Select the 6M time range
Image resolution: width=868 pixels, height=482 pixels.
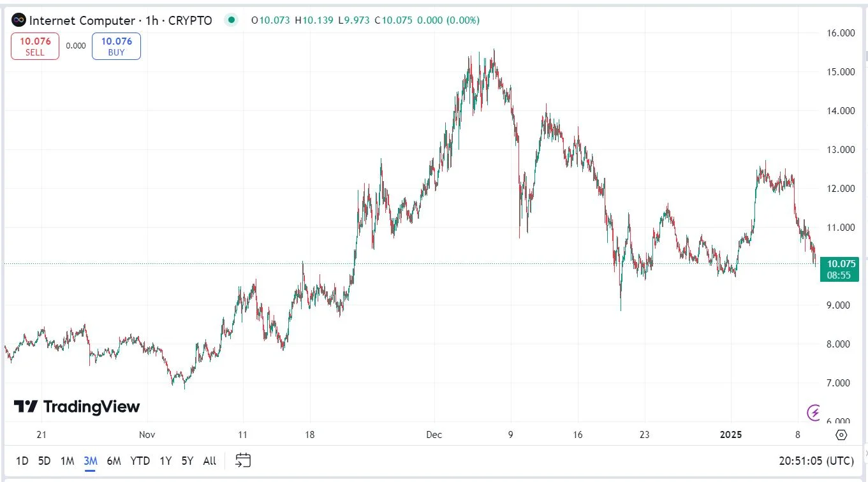pos(114,460)
